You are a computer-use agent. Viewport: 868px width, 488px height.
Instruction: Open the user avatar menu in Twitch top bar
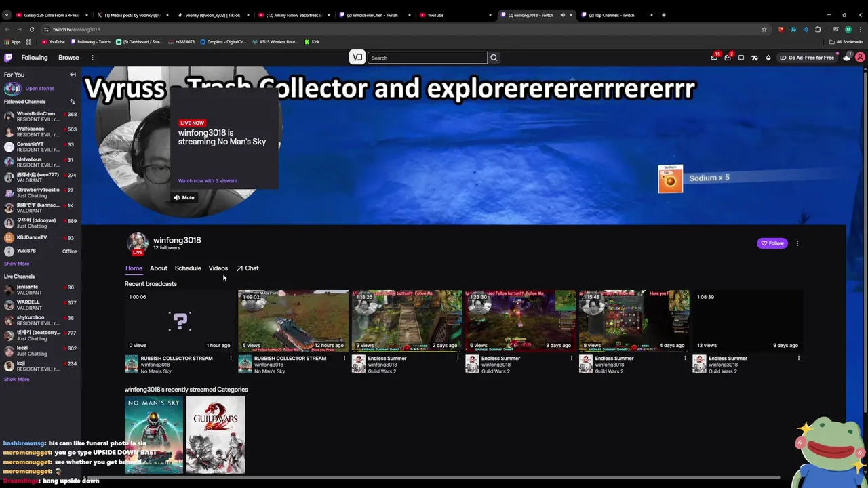coord(860,58)
